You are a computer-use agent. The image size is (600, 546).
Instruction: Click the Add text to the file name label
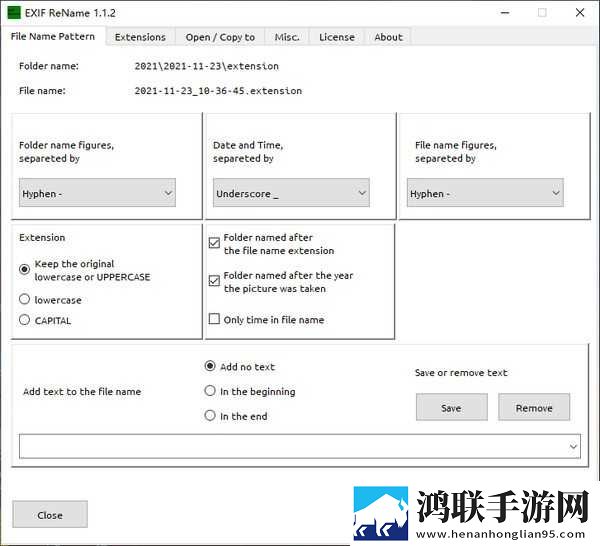[82, 392]
